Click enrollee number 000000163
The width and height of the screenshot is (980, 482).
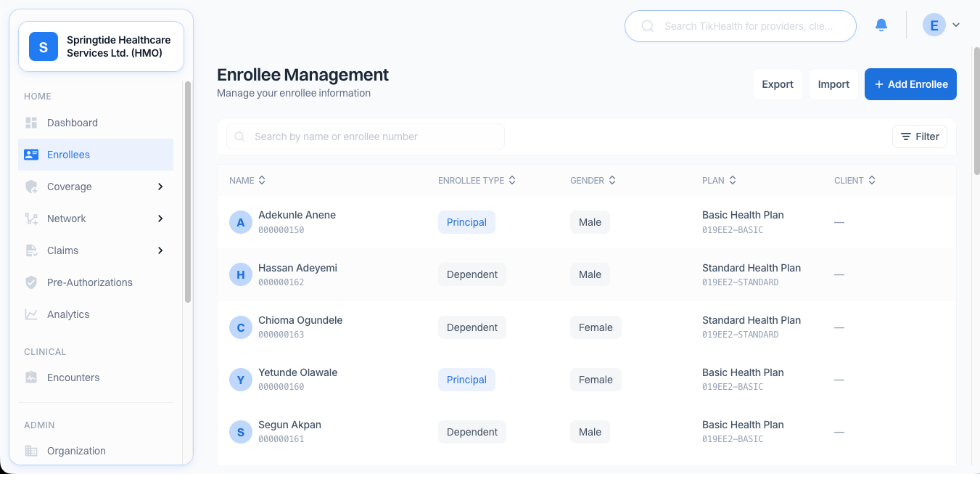click(281, 335)
